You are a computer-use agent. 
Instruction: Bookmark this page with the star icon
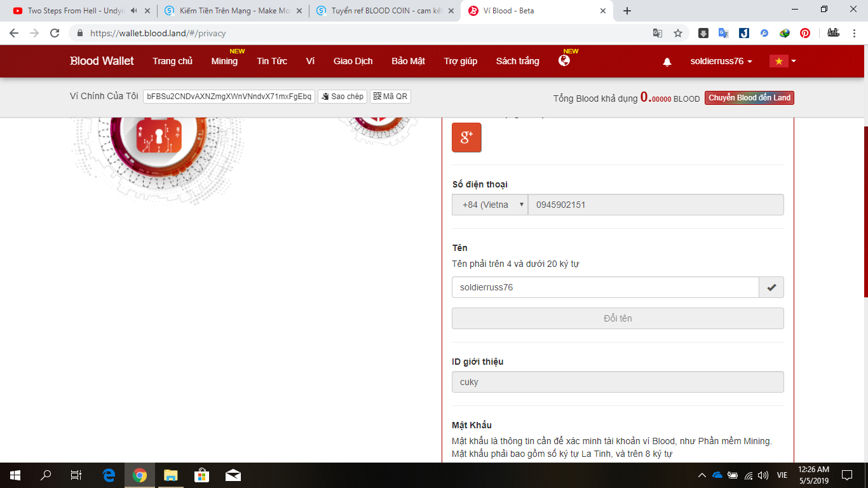click(678, 33)
